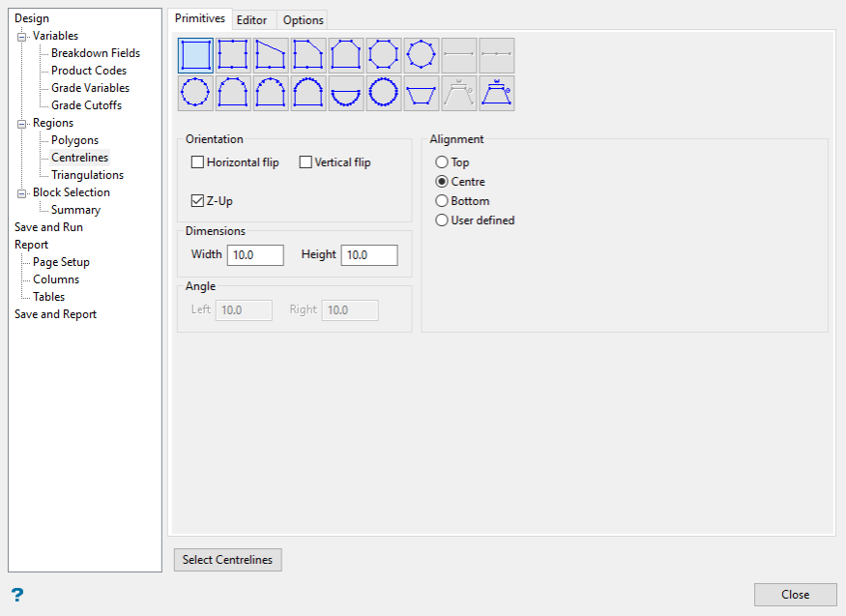Pick the regular octagon primitive shape
This screenshot has width=846, height=616.
pos(384,55)
